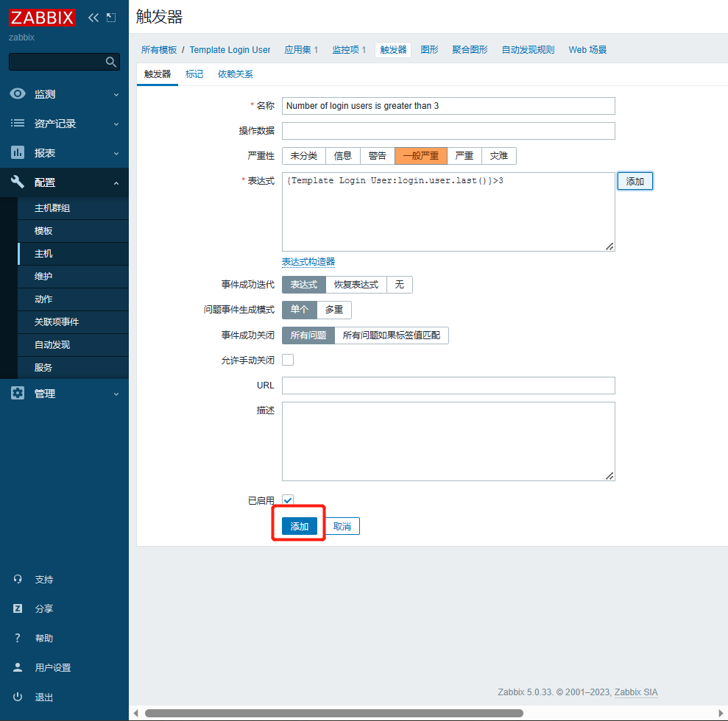Choose 所有问题如果标签值匹配 option

tap(392, 335)
